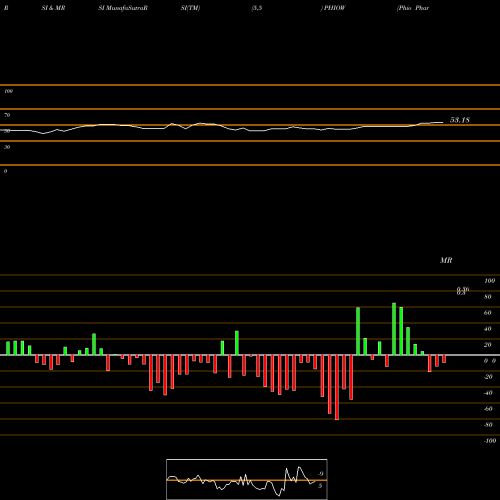Screen dimensions: 500x500
Task: Click the RSI axis label 30
Action: (x=7, y=147)
